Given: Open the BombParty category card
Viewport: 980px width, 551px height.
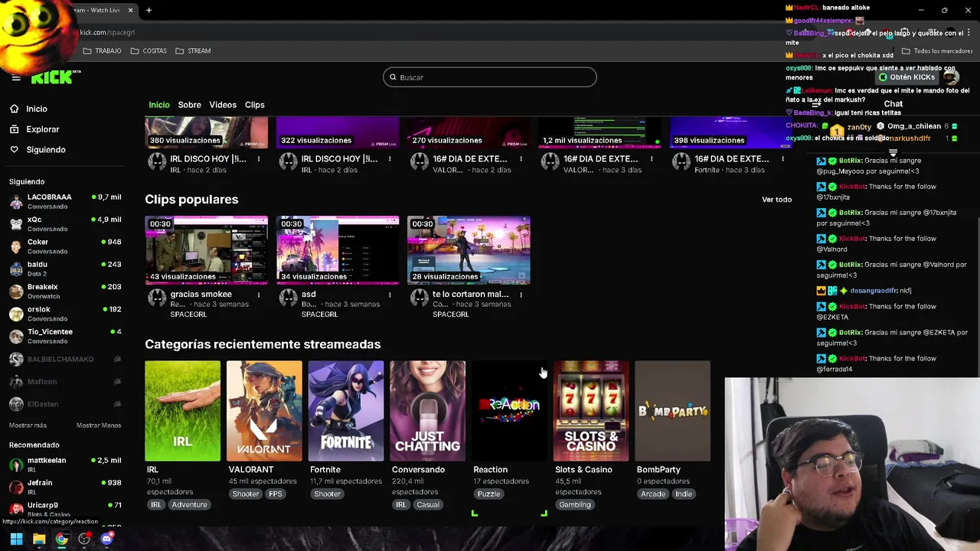Looking at the screenshot, I should pyautogui.click(x=672, y=411).
